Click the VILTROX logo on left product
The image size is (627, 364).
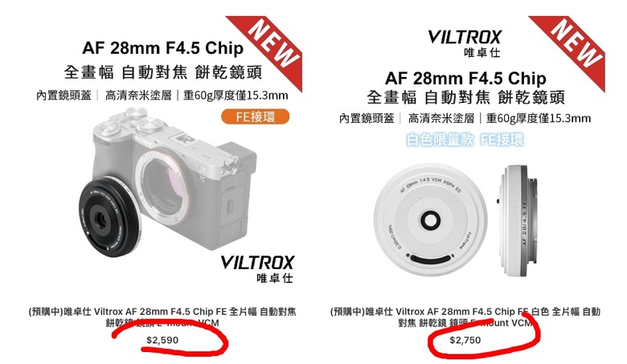(257, 269)
